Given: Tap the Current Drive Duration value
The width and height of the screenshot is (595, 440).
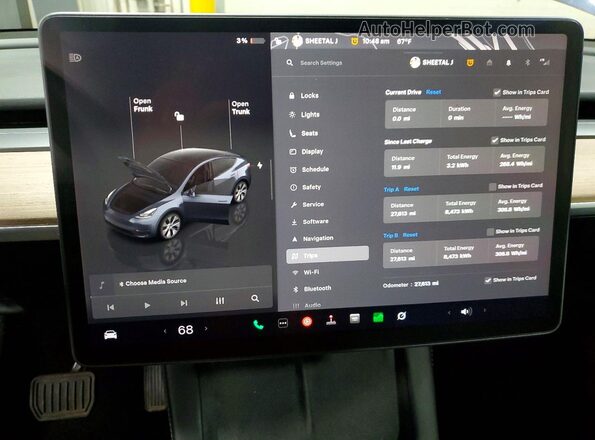Looking at the screenshot, I should 456,118.
